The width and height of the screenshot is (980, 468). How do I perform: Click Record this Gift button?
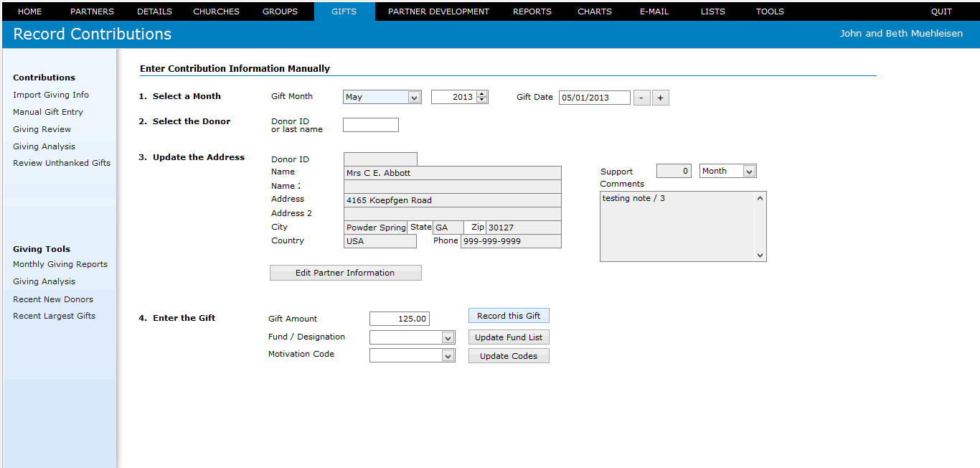tap(509, 316)
